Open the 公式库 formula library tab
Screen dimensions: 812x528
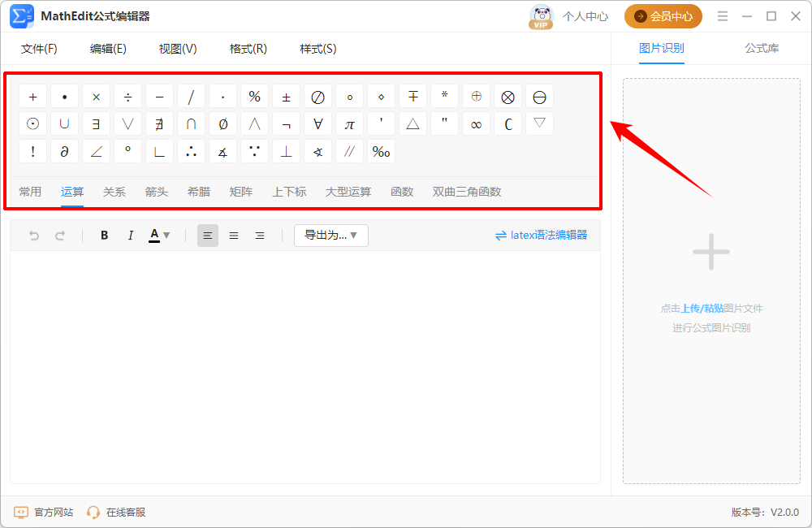click(x=762, y=48)
